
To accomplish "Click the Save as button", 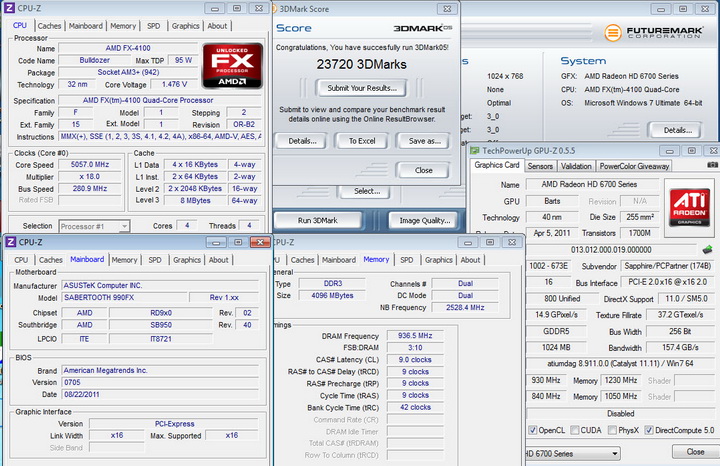I will click(424, 141).
